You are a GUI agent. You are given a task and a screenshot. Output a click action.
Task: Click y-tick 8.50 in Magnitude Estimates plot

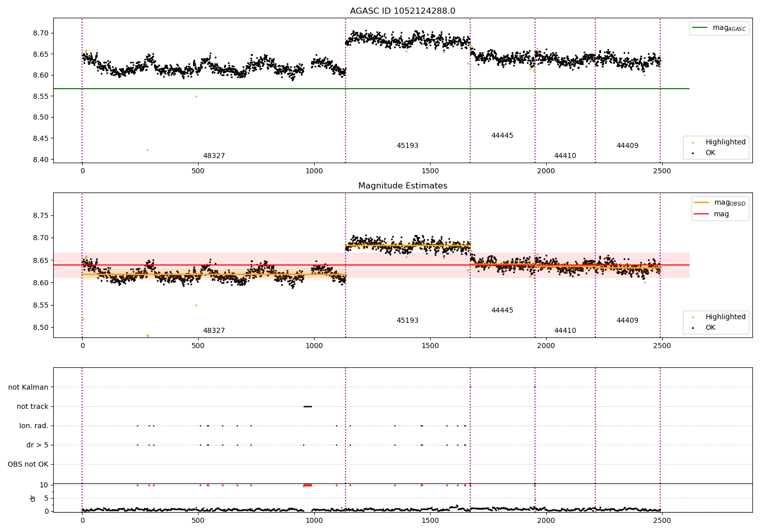point(42,328)
